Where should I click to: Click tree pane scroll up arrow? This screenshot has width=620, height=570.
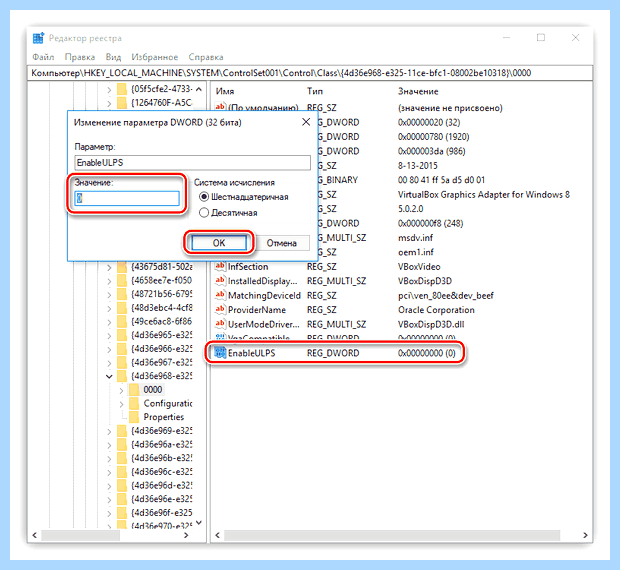199,89
